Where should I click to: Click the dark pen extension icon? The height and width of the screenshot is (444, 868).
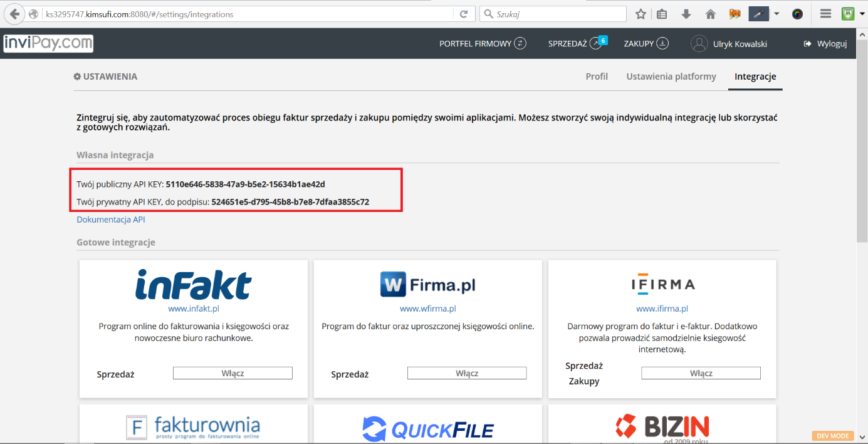tap(759, 14)
